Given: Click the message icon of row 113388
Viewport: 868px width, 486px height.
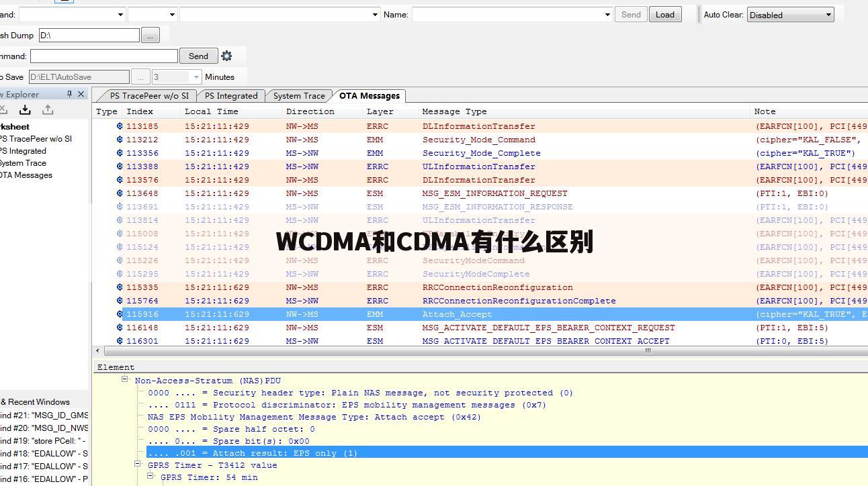Looking at the screenshot, I should [120, 166].
